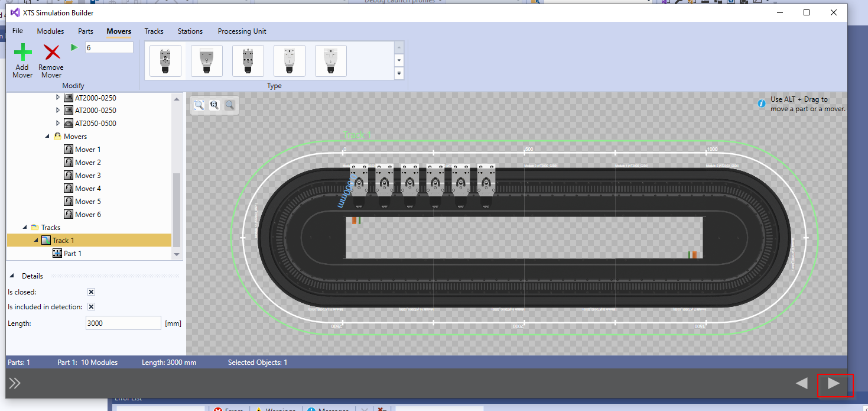This screenshot has width=868, height=411.
Task: Click the red Remove Mover X icon
Action: (52, 52)
